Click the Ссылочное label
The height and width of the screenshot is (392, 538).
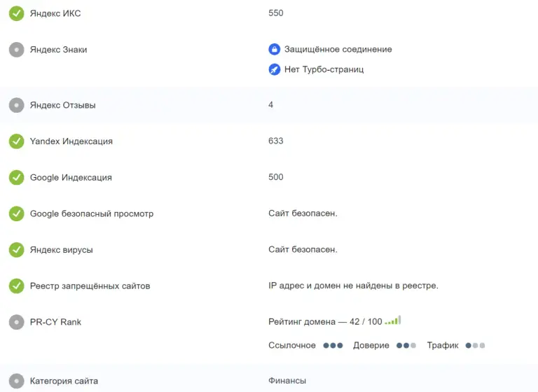pyautogui.click(x=292, y=345)
